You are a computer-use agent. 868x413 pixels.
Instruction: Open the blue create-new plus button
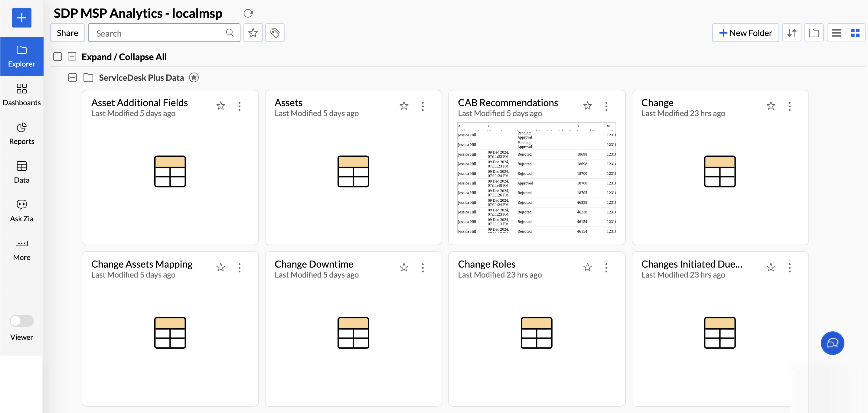[x=22, y=18]
